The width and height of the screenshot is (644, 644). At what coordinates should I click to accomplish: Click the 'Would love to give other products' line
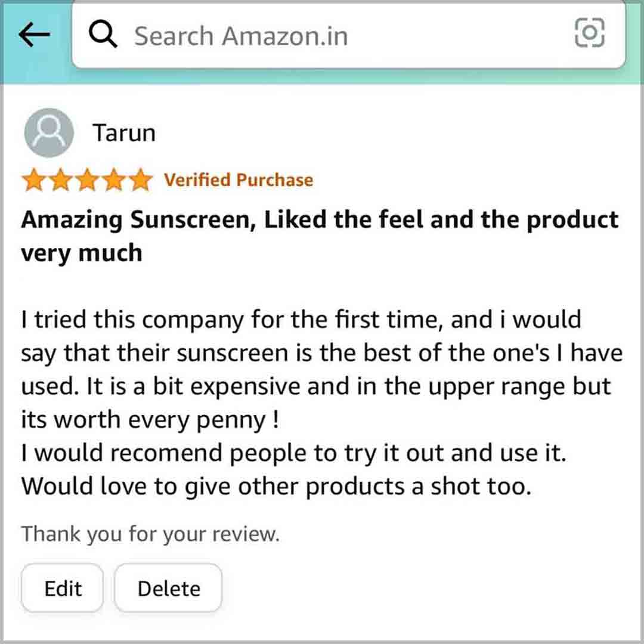click(277, 487)
